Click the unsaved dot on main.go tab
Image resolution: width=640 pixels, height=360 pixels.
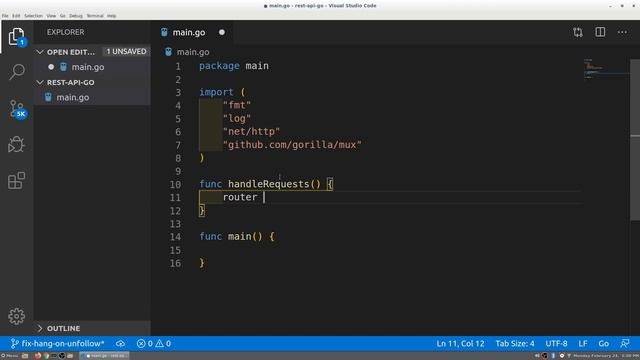(222, 32)
